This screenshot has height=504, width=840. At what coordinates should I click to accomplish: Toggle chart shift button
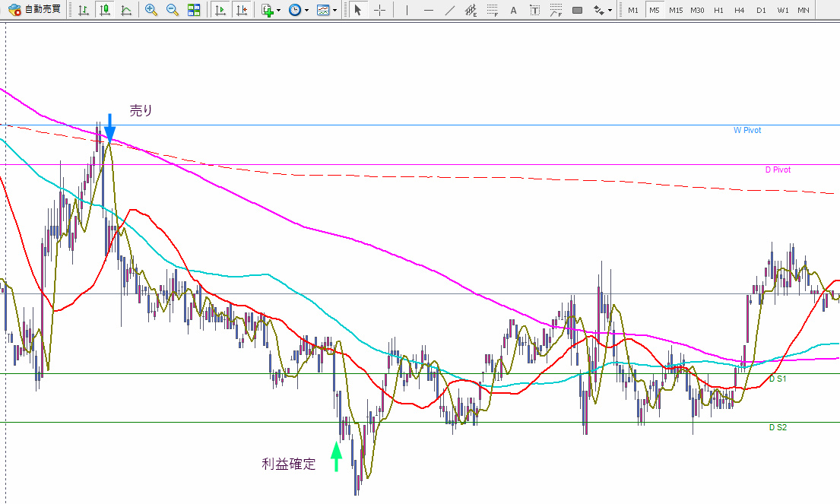[x=242, y=10]
